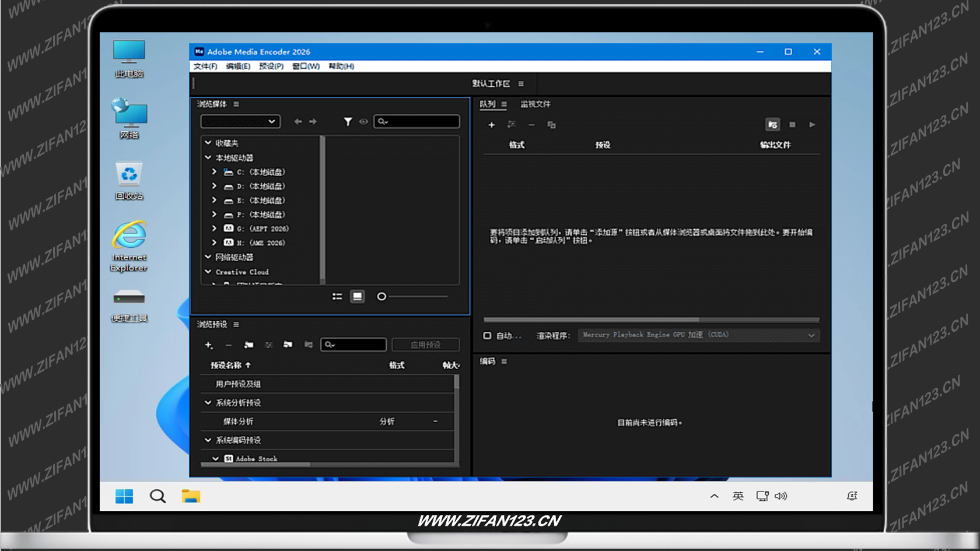980x551 pixels.
Task: Click the export presets icon
Action: (308, 345)
